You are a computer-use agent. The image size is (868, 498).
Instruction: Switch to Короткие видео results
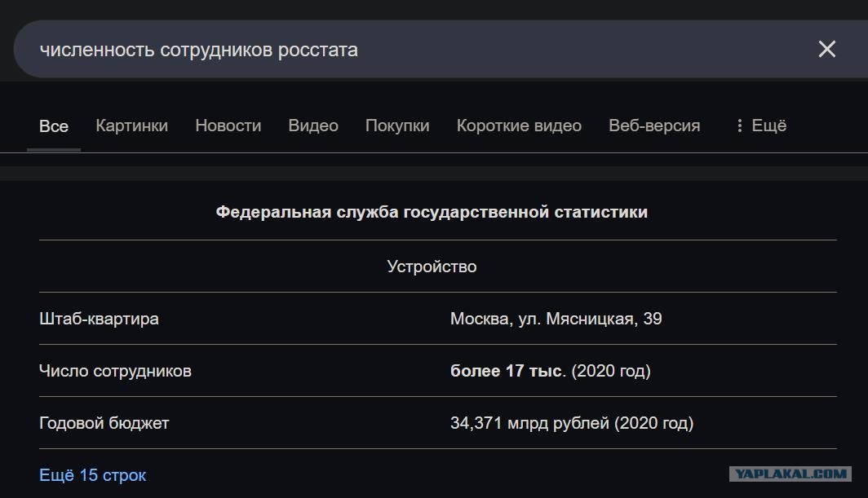click(519, 126)
